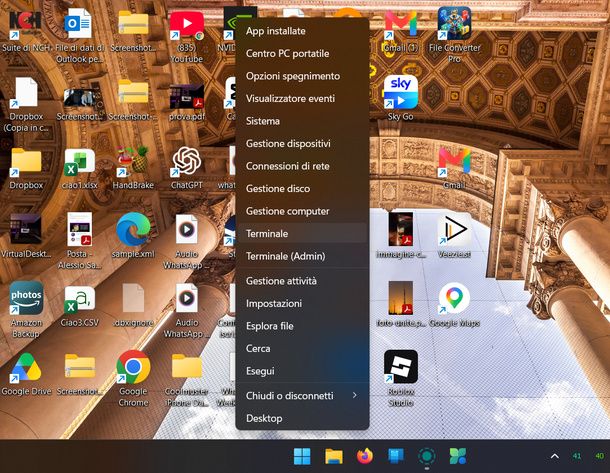
Task: Launch the Google Maps shortcut
Action: tap(454, 299)
